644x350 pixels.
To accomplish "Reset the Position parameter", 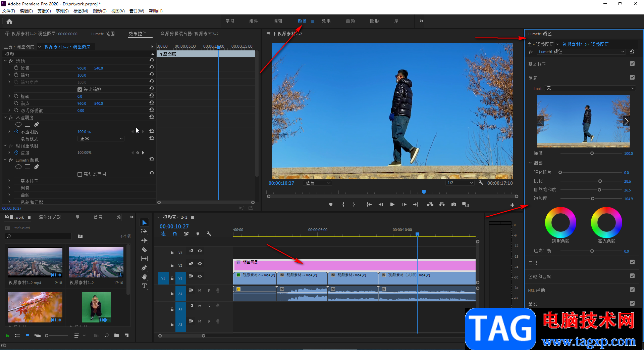I will pyautogui.click(x=152, y=67).
